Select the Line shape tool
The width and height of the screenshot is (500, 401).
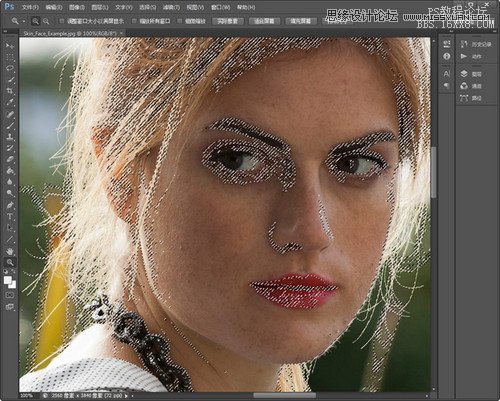point(10,239)
